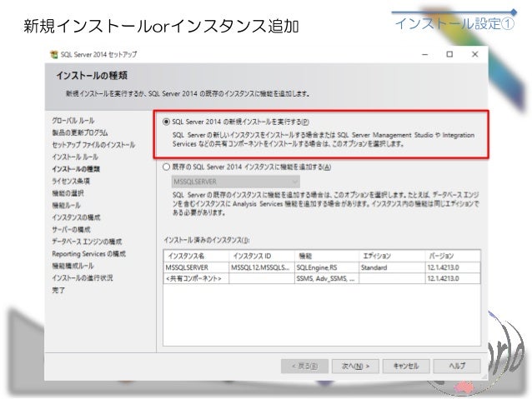Click the SQL Server setup title bar icon
The height and width of the screenshot is (399, 532).
(53, 55)
